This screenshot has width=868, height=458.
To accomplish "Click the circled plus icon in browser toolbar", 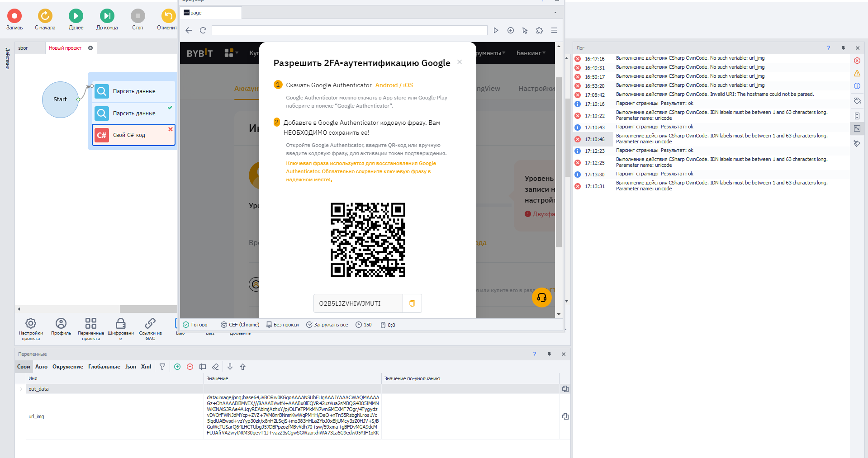I will coord(511,30).
